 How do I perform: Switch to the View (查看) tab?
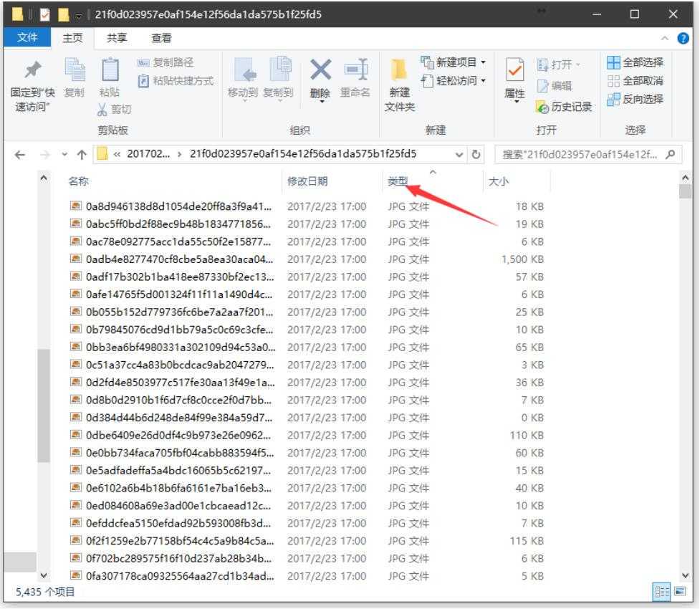(x=161, y=38)
